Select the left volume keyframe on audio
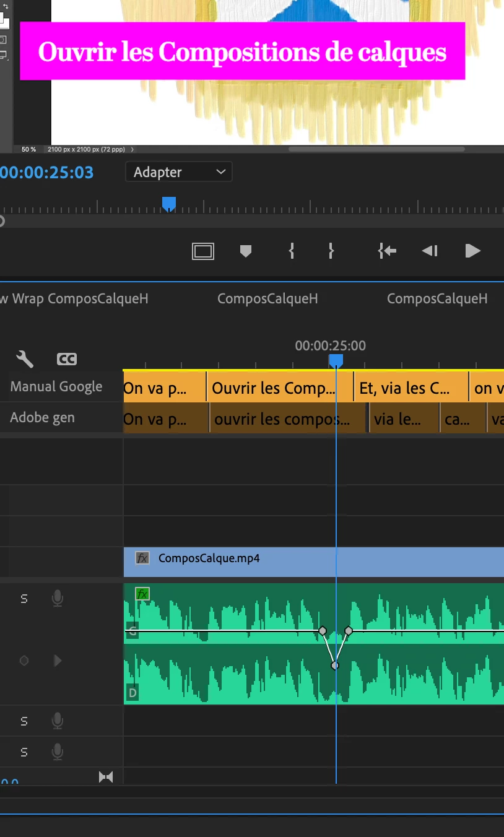Image resolution: width=504 pixels, height=837 pixels. click(x=323, y=631)
